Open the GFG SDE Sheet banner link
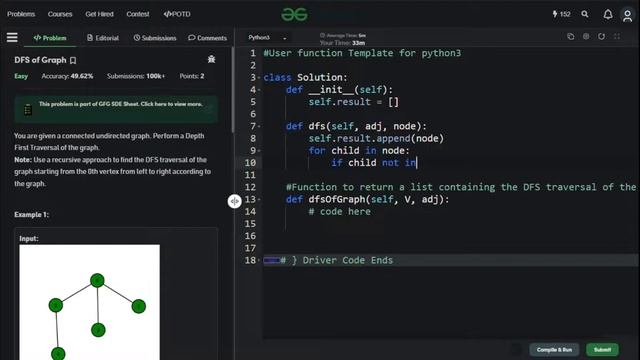 (120, 104)
